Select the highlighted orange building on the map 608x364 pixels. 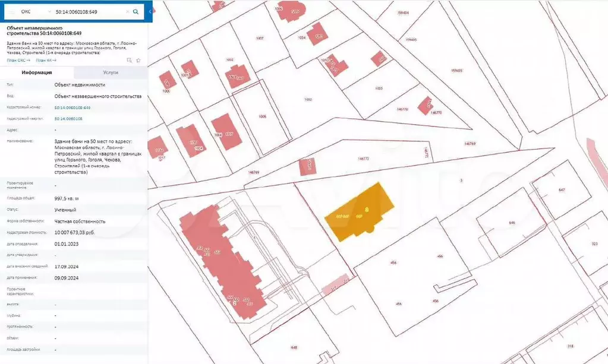[358, 212]
